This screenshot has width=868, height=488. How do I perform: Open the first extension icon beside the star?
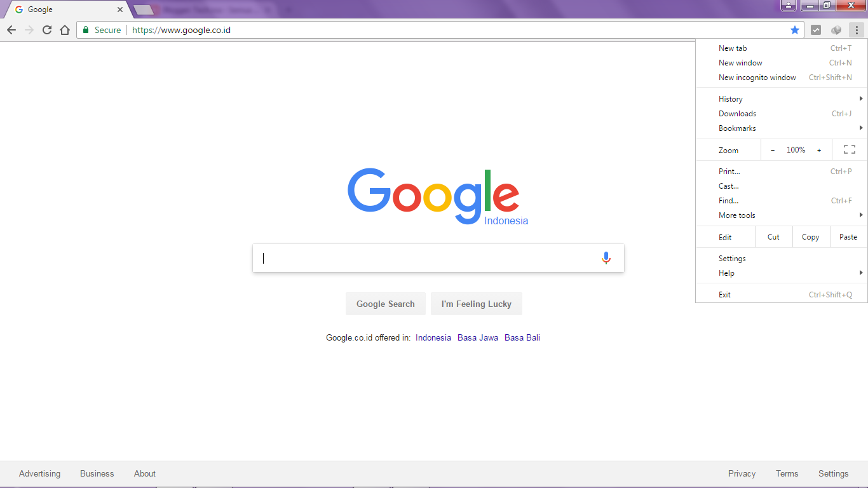click(816, 29)
